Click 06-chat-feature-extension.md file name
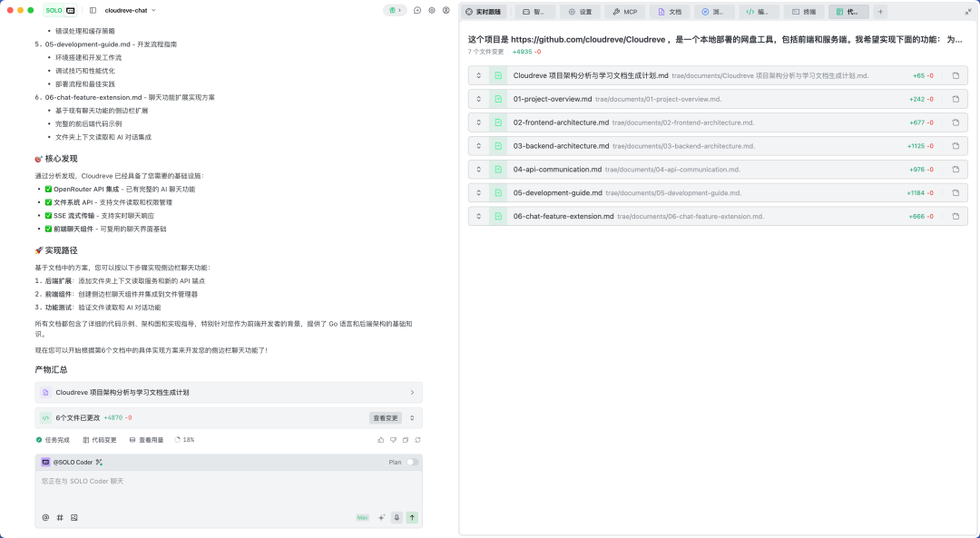 pyautogui.click(x=563, y=216)
